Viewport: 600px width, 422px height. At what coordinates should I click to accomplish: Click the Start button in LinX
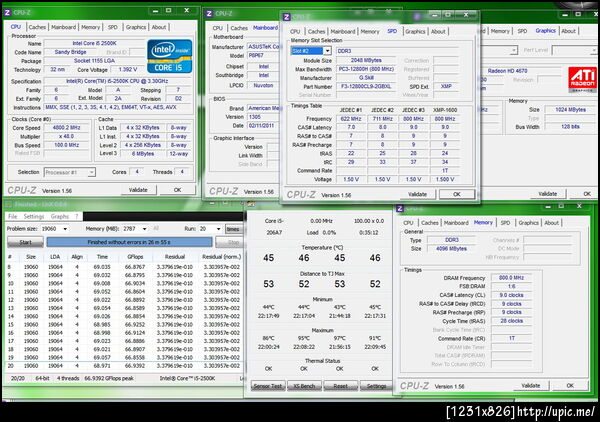pyautogui.click(x=25, y=242)
